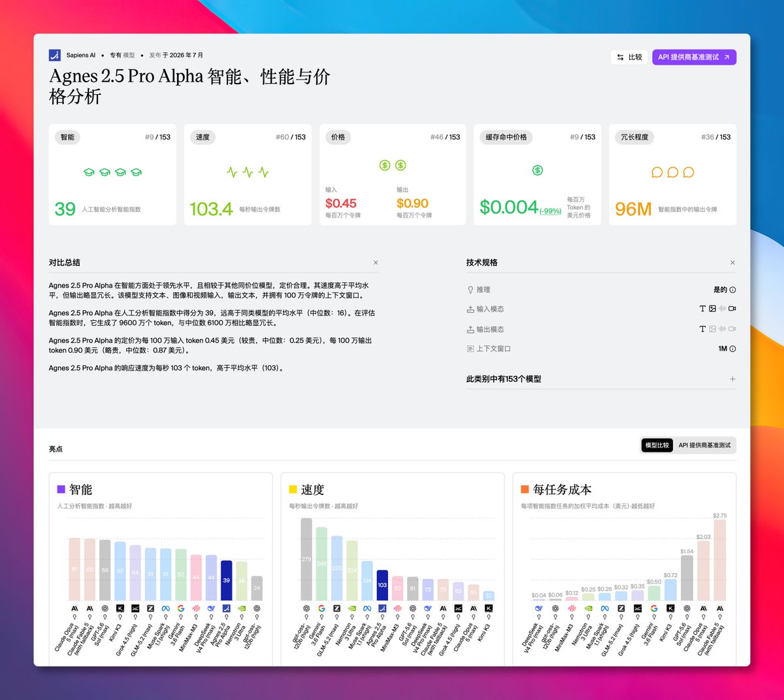Click the 输出模态 output icon
The image size is (784, 700).
pyautogui.click(x=470, y=329)
